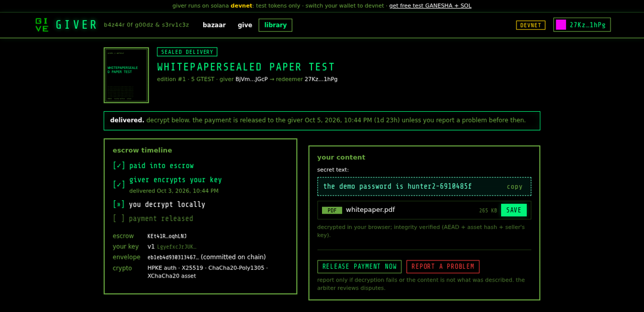Screen dimensions: 644x312
Task: Open wallet 27Kz…1hPg button
Action: (x=581, y=25)
